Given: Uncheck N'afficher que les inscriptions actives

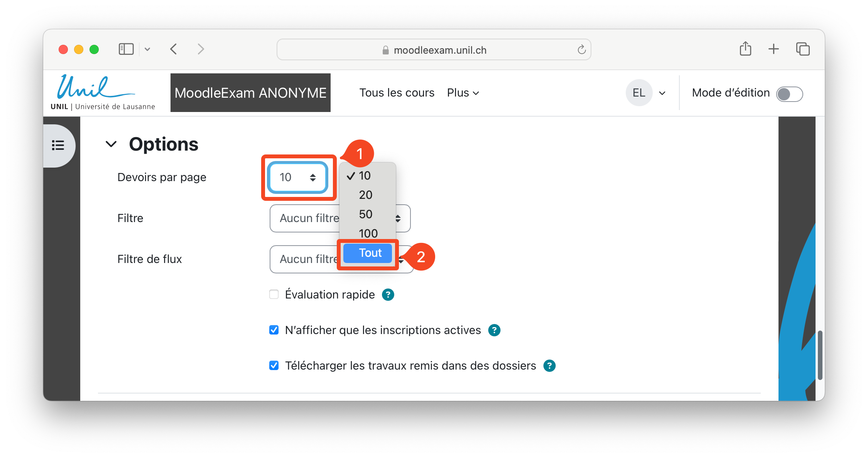Looking at the screenshot, I should (x=274, y=330).
